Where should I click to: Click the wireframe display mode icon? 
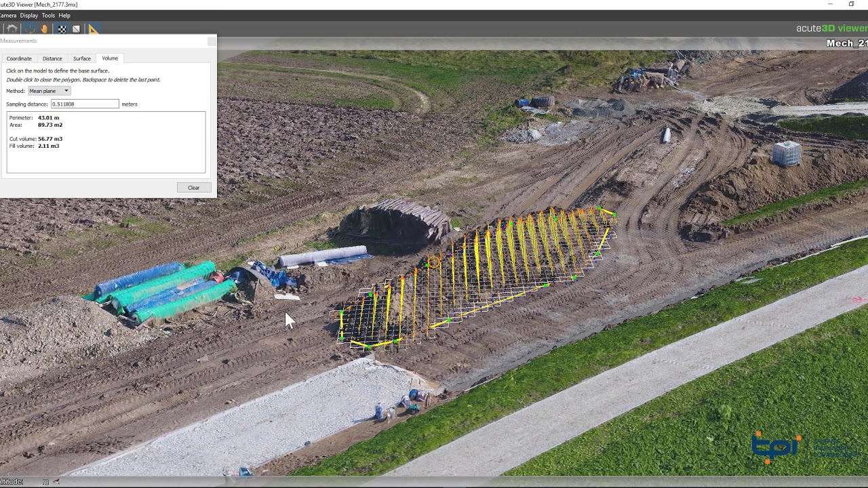click(x=76, y=29)
